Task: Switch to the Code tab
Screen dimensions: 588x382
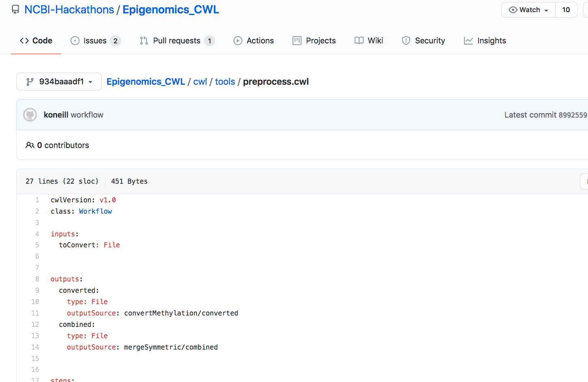Action: [36, 41]
